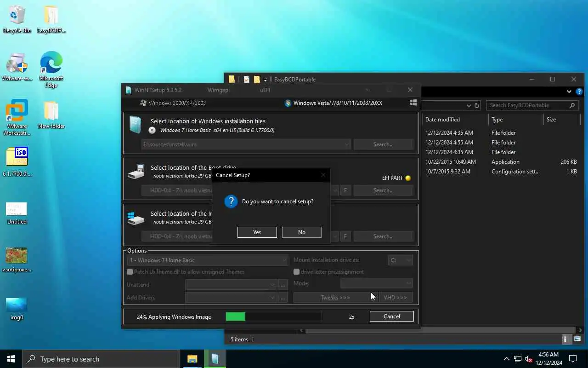Click the installation drive Windows disk icon

tap(136, 218)
